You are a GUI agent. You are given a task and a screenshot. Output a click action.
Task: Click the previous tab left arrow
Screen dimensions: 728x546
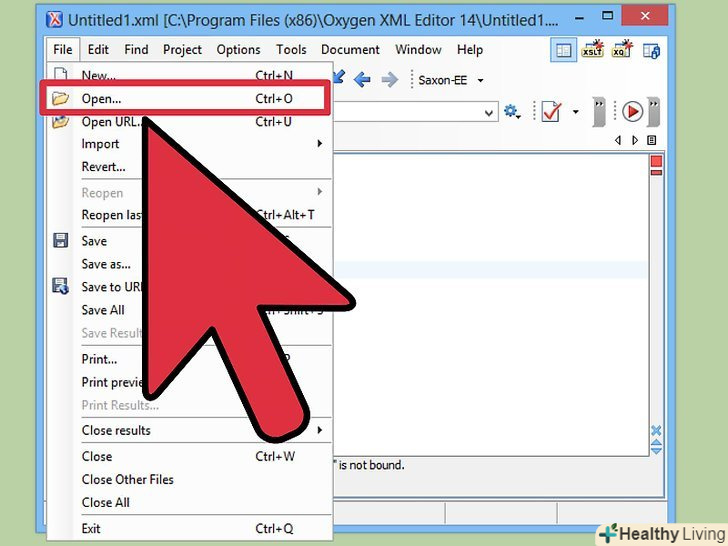pyautogui.click(x=618, y=140)
